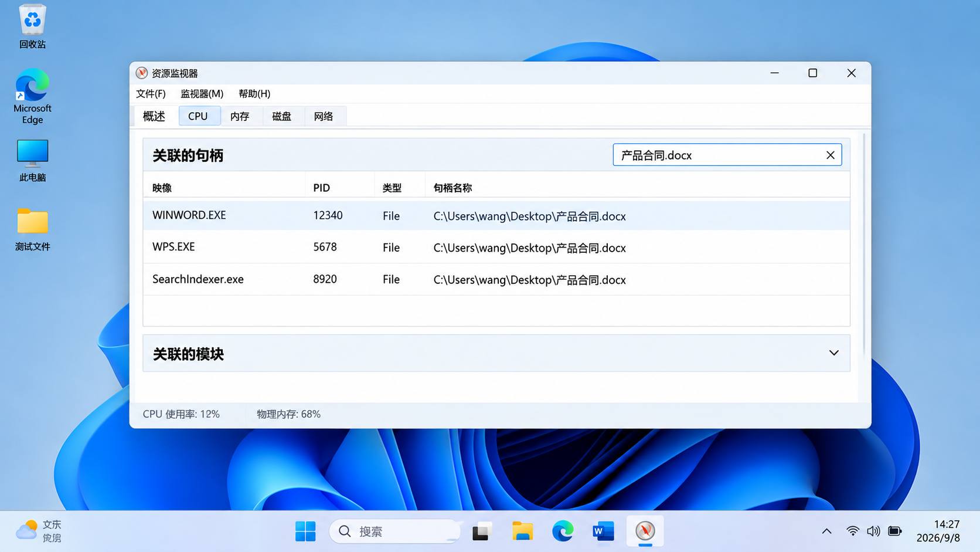Click the CPU 使用率 status text
The image size is (980, 552).
point(181,414)
